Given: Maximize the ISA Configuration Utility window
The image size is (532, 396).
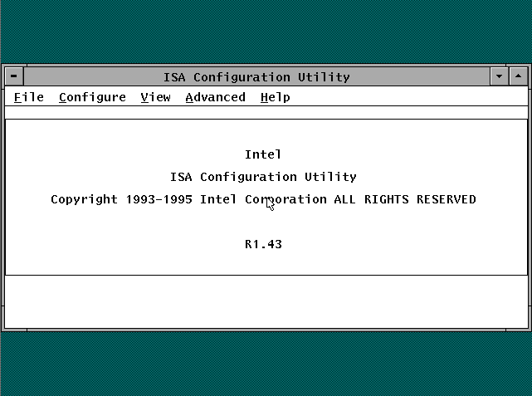Looking at the screenshot, I should tap(518, 77).
